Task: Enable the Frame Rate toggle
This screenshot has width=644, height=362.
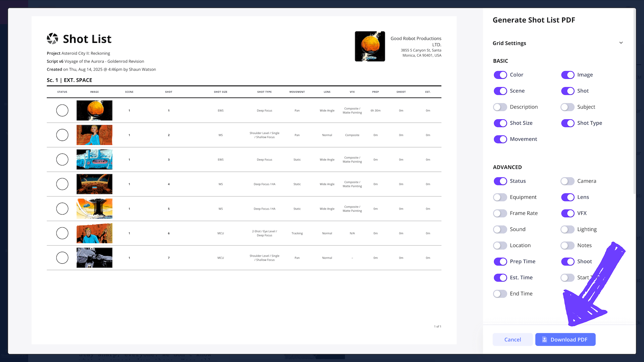Action: (x=500, y=213)
